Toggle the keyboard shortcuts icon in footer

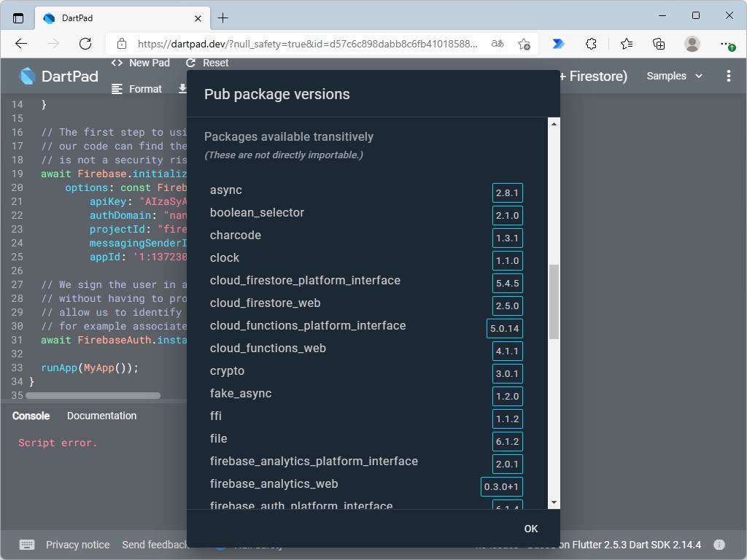pos(27,545)
